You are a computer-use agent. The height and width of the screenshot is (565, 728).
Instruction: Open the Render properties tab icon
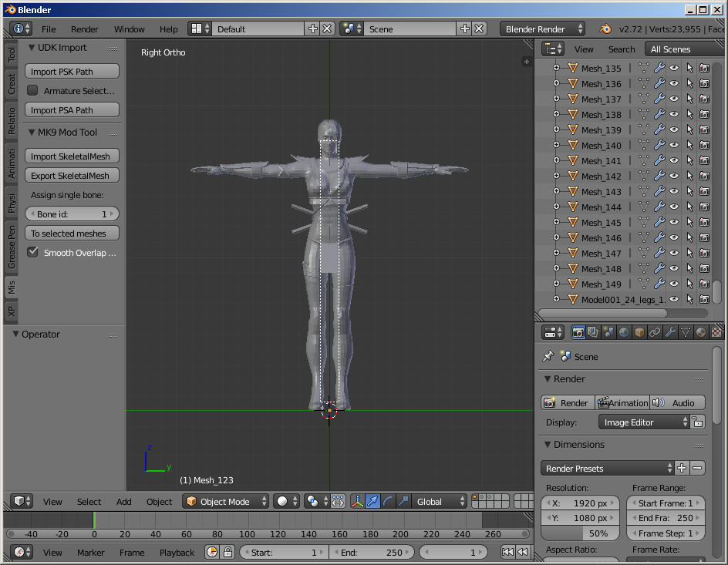[579, 332]
